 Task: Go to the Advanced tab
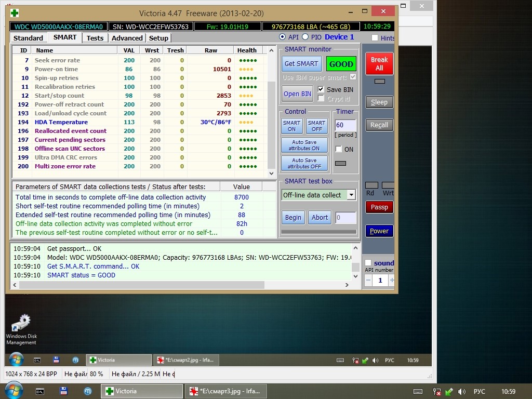tap(127, 38)
